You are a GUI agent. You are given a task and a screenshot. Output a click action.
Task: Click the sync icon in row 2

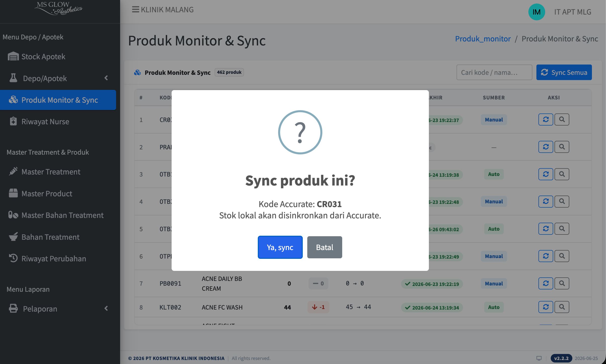click(546, 147)
